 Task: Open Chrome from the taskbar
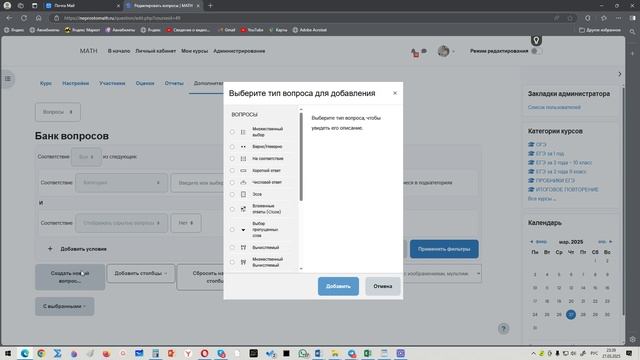(x=41, y=353)
